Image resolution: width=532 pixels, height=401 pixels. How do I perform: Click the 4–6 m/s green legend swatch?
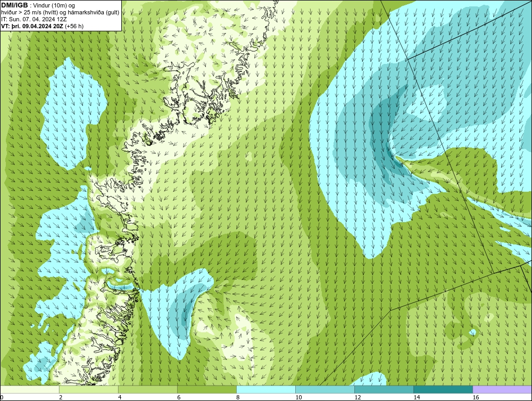(x=148, y=389)
